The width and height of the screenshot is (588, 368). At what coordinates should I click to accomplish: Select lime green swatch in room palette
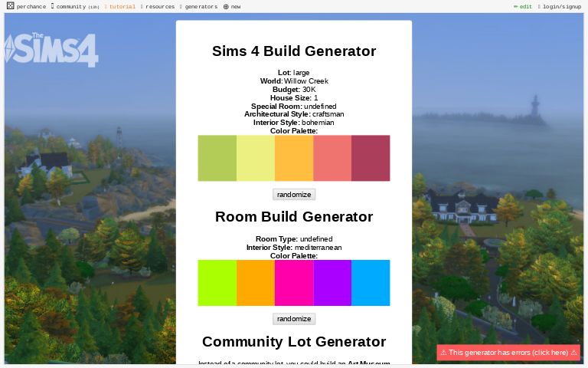217,283
